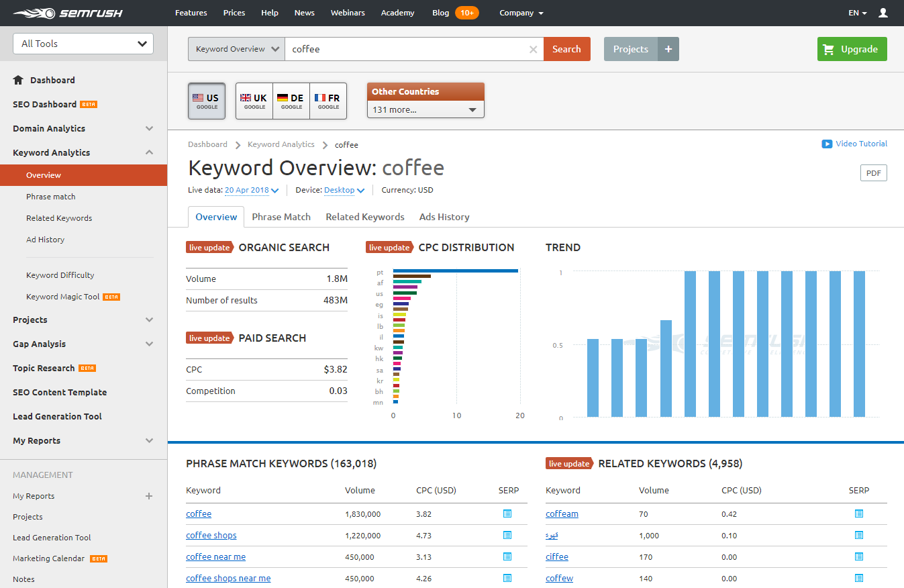Click the plus icon next to Projects button
The width and height of the screenshot is (904, 588).
668,49
